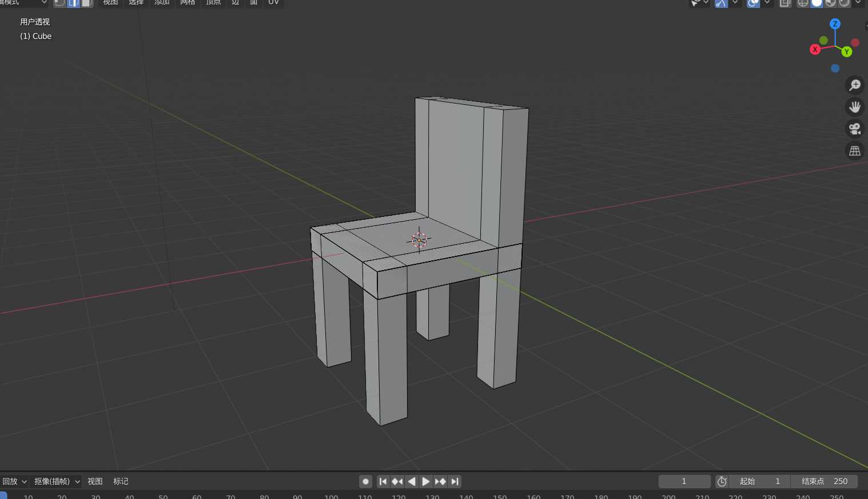Viewport: 868px width, 499px height.
Task: Open the 顶点 menu
Action: [x=213, y=2]
